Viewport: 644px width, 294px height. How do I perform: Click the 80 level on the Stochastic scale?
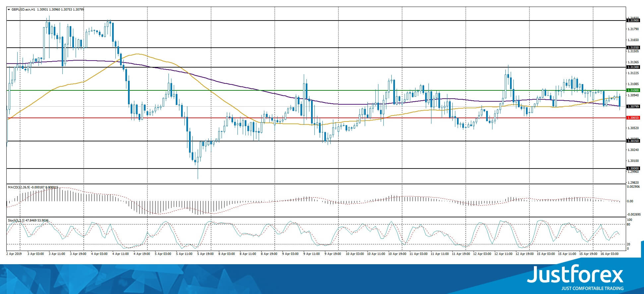point(628,224)
